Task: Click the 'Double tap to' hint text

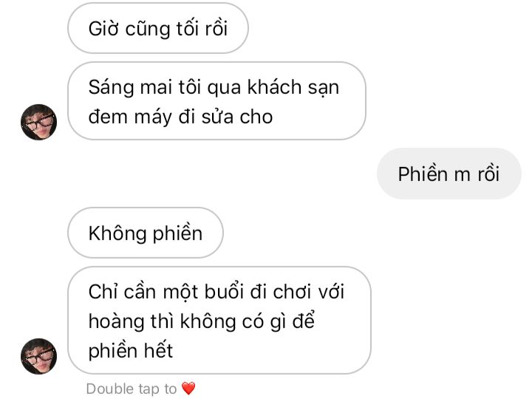Action: click(132, 389)
